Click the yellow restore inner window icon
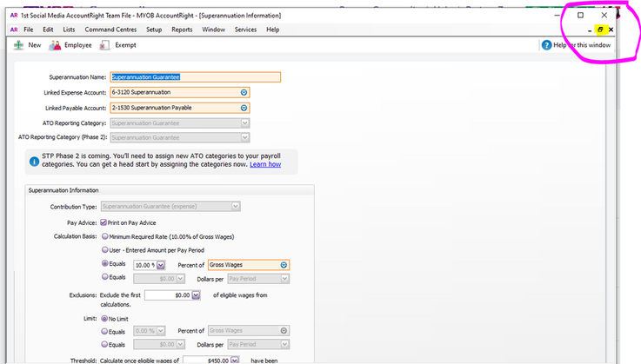The image size is (641, 364). click(x=599, y=30)
